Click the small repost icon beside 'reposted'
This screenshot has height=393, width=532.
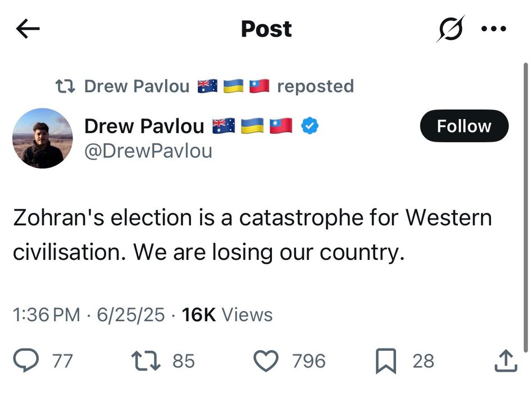point(66,86)
